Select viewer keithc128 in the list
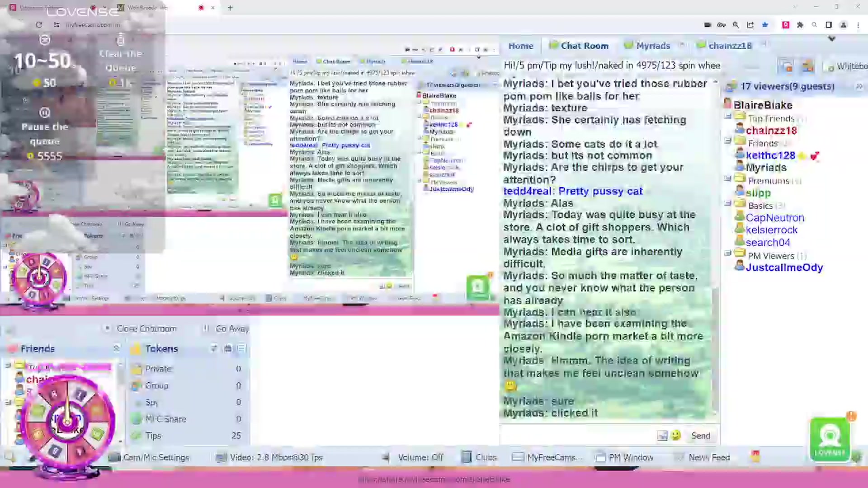 pos(770,155)
